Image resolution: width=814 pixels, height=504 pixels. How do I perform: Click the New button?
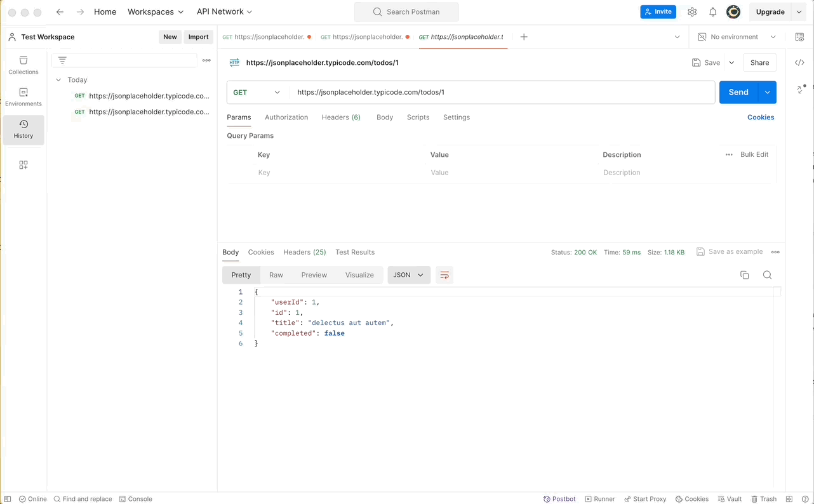click(170, 37)
